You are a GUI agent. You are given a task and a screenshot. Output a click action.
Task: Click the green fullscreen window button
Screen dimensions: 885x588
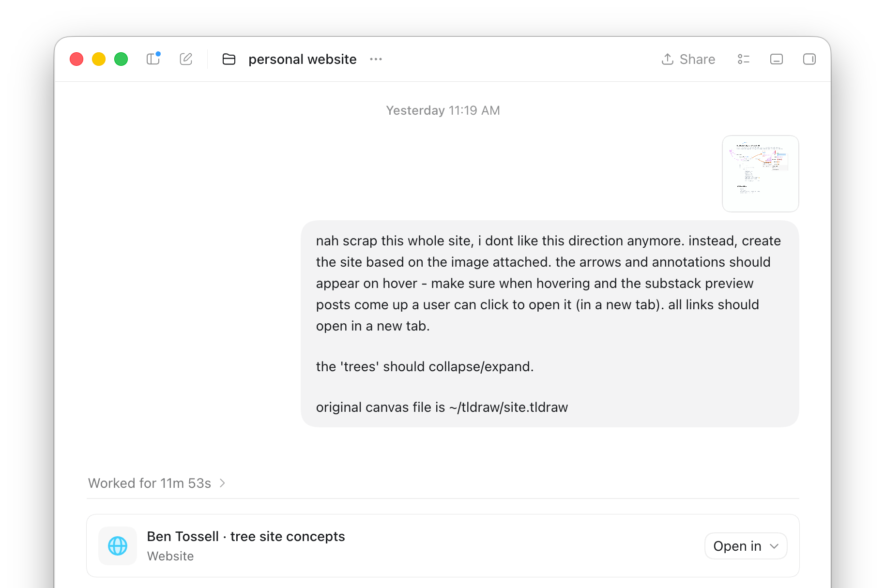click(x=121, y=59)
